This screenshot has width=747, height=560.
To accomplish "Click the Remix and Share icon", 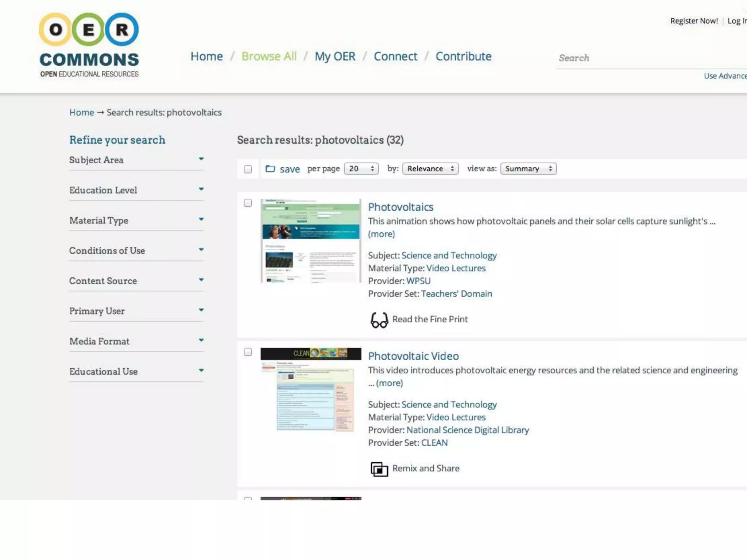I will 379,469.
